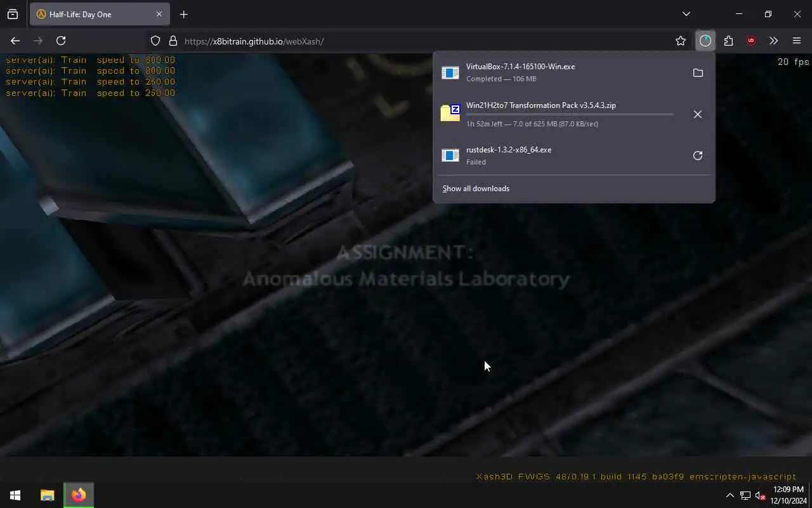Click the muted volume tray icon
Image resolution: width=812 pixels, height=508 pixels.
761,495
